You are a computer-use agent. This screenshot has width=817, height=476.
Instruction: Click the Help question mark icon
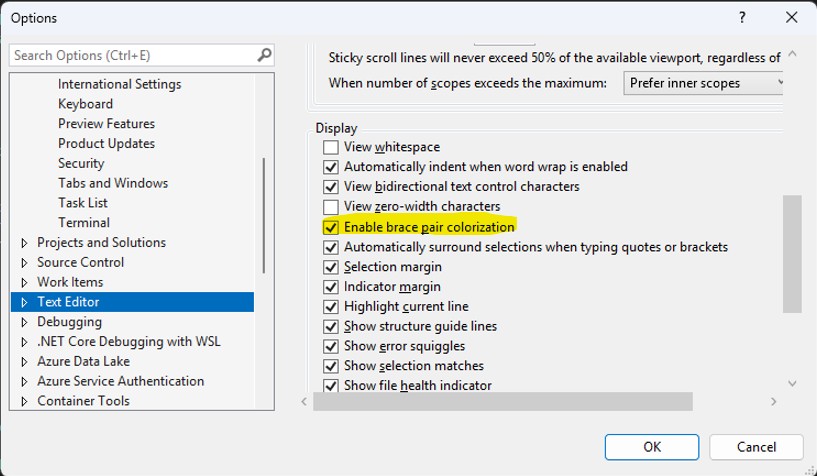click(x=742, y=18)
